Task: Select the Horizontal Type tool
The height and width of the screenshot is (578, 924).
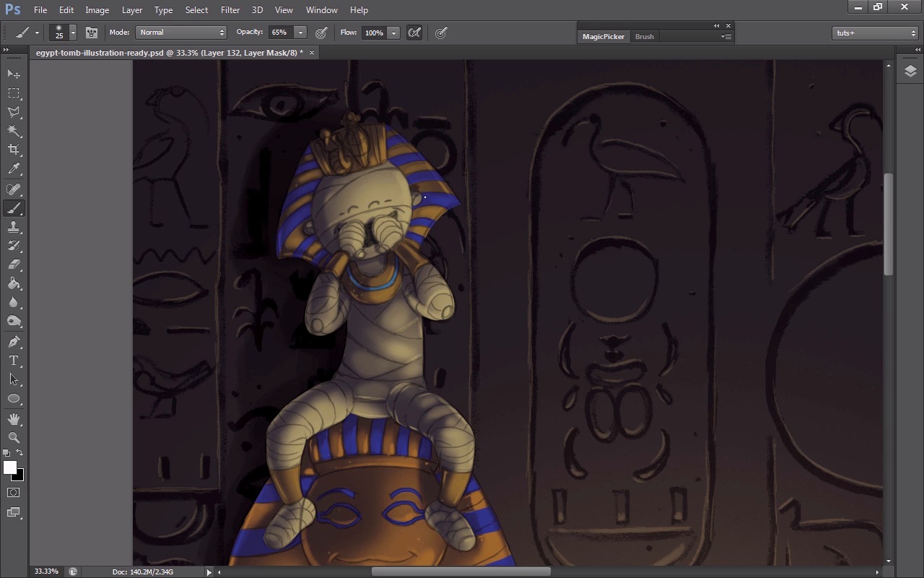Action: (14, 361)
